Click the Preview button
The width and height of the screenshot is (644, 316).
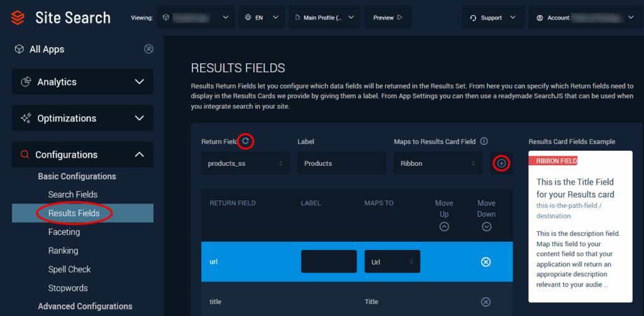point(387,18)
